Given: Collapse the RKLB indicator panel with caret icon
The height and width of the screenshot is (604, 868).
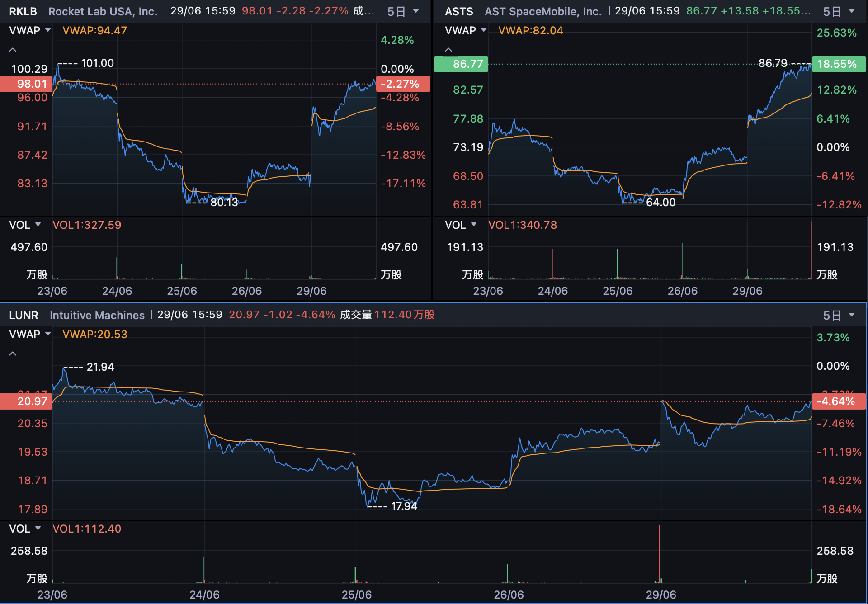Looking at the screenshot, I should click(13, 50).
